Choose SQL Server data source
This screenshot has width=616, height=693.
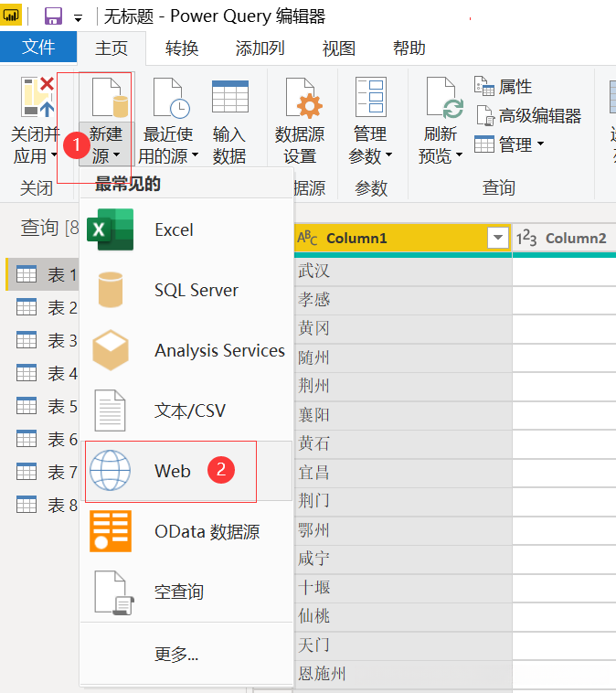(186, 290)
